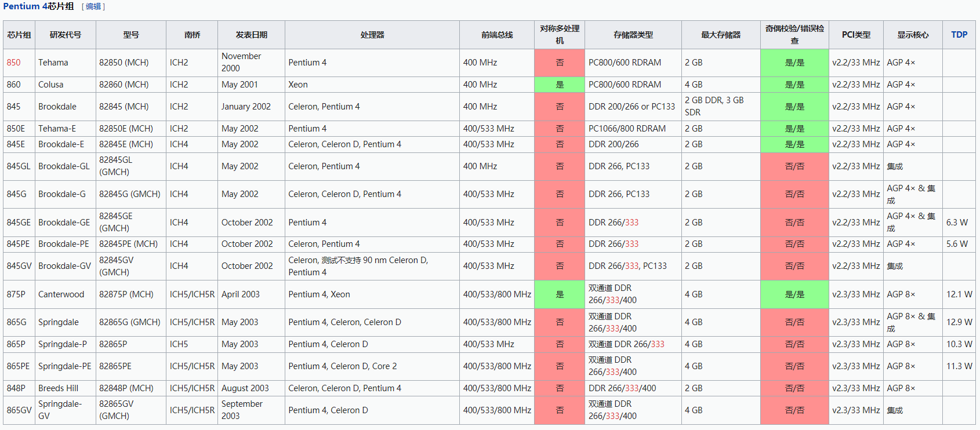Click the 2 GB DDR, 3 GB SDR cell

point(721,107)
